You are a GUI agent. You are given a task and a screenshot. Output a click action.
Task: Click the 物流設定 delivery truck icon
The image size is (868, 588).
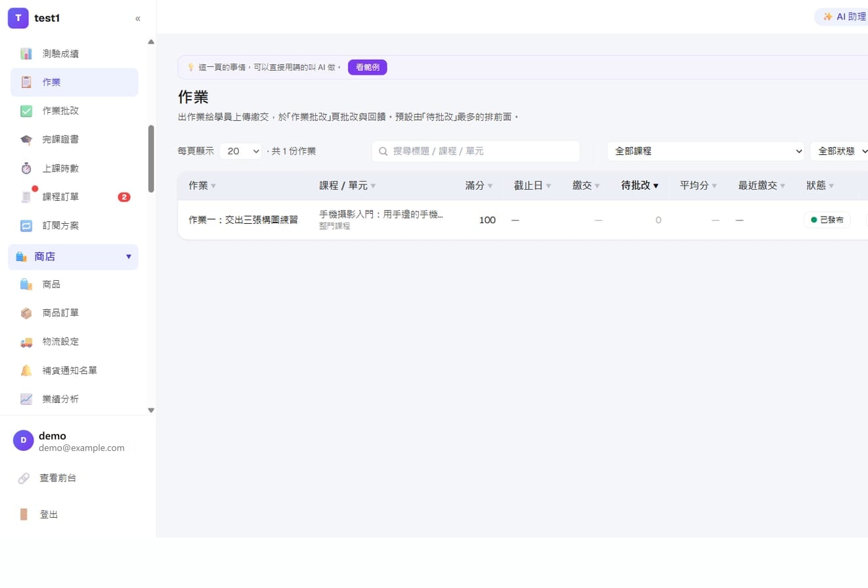click(26, 342)
